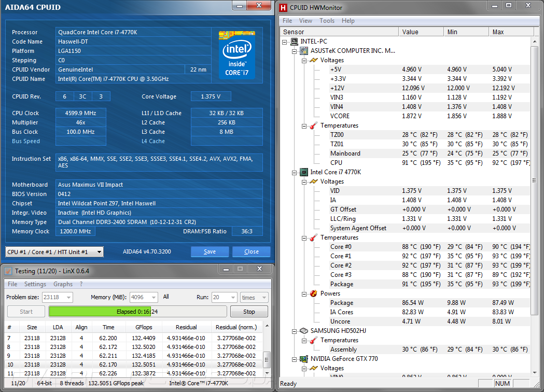Viewport: 544px width, 392px height.
Task: Collapse the Powers group
Action: coord(304,294)
